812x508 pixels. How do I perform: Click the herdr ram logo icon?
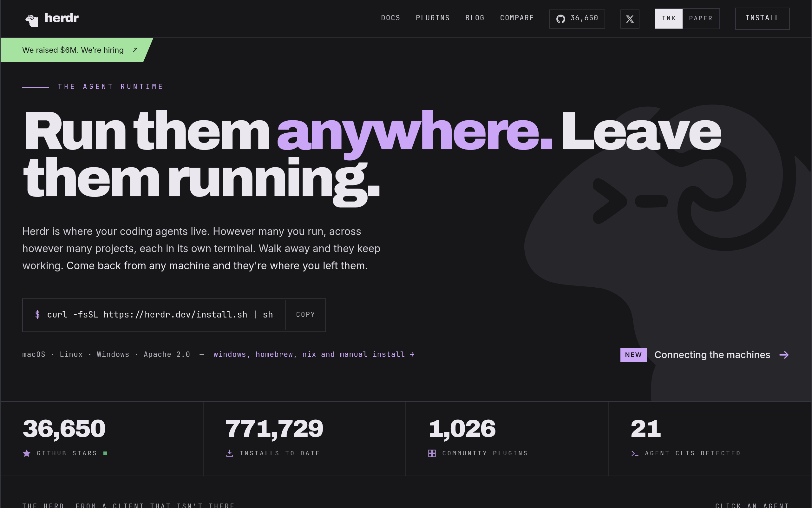(32, 20)
